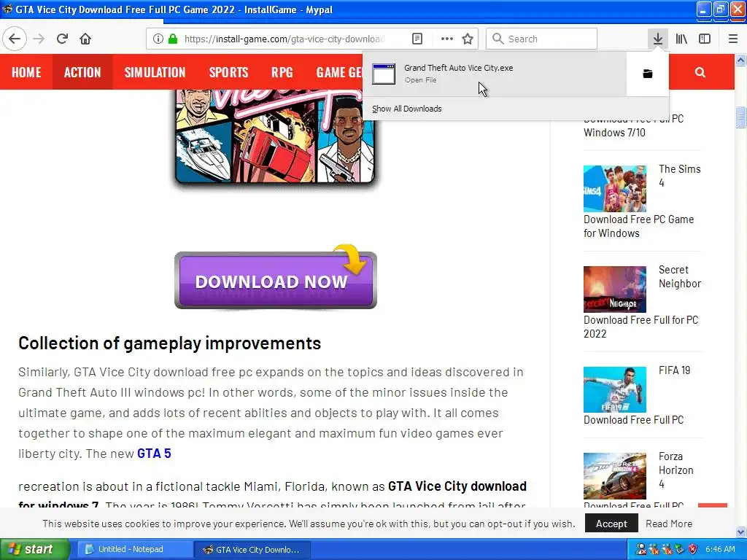Click the green padlock security icon
The width and height of the screenshot is (747, 560).
173,39
